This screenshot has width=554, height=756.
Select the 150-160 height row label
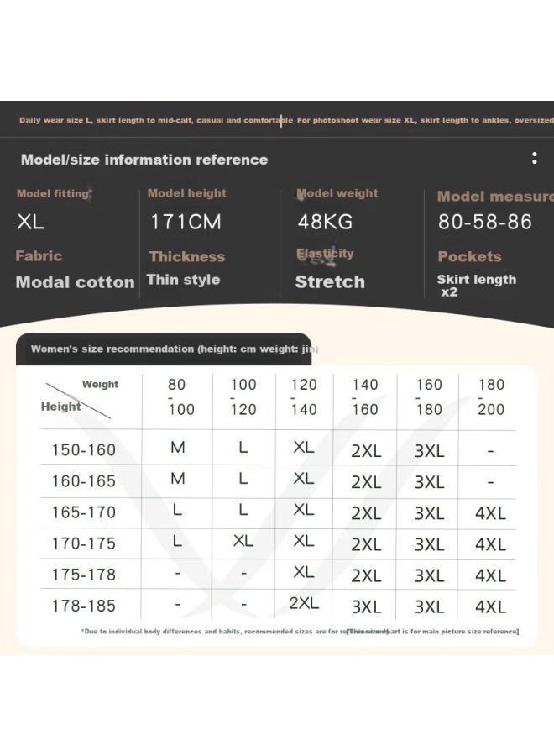click(x=84, y=450)
